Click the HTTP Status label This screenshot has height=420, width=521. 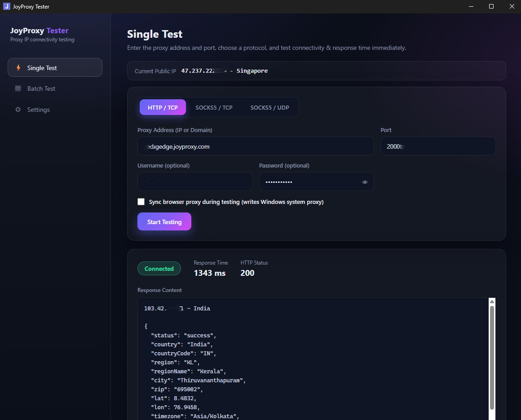click(x=254, y=262)
